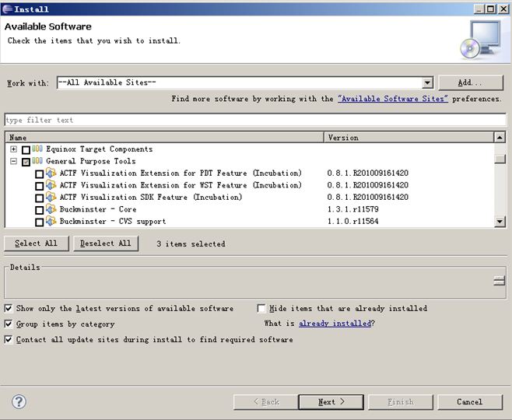Proceed with the Next button
Viewport: 512px width, 420px height.
click(331, 402)
